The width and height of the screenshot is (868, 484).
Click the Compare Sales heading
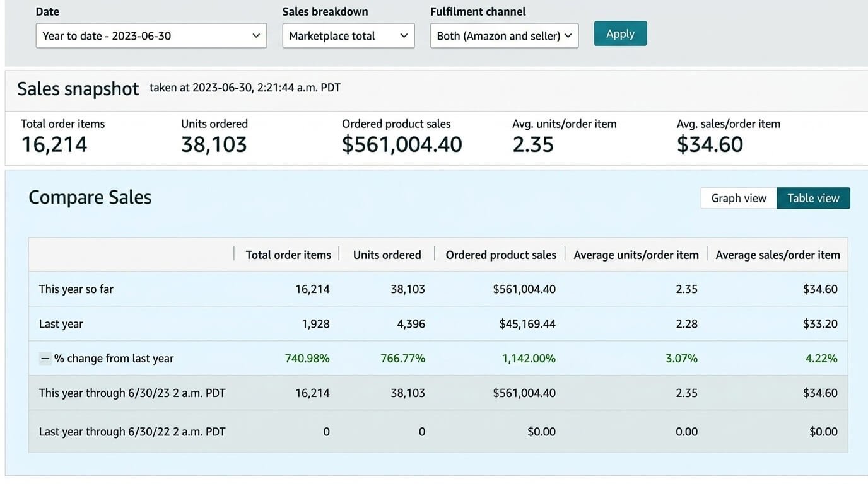(x=90, y=197)
